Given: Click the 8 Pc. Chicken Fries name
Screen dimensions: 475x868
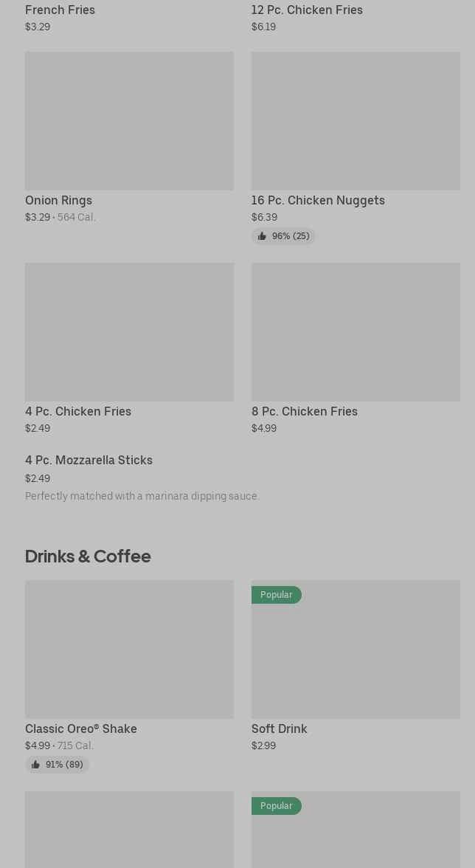Looking at the screenshot, I should tap(304, 411).
